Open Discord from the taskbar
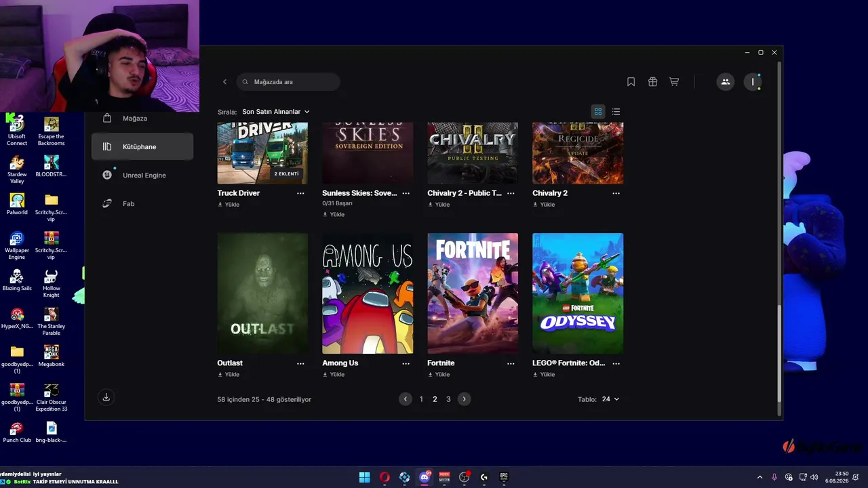The width and height of the screenshot is (868, 488). (425, 477)
